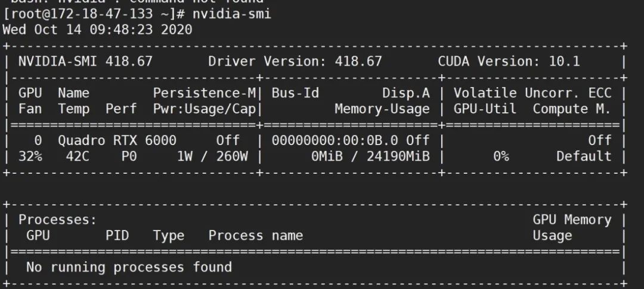Click the Disp.A column header

click(x=406, y=93)
